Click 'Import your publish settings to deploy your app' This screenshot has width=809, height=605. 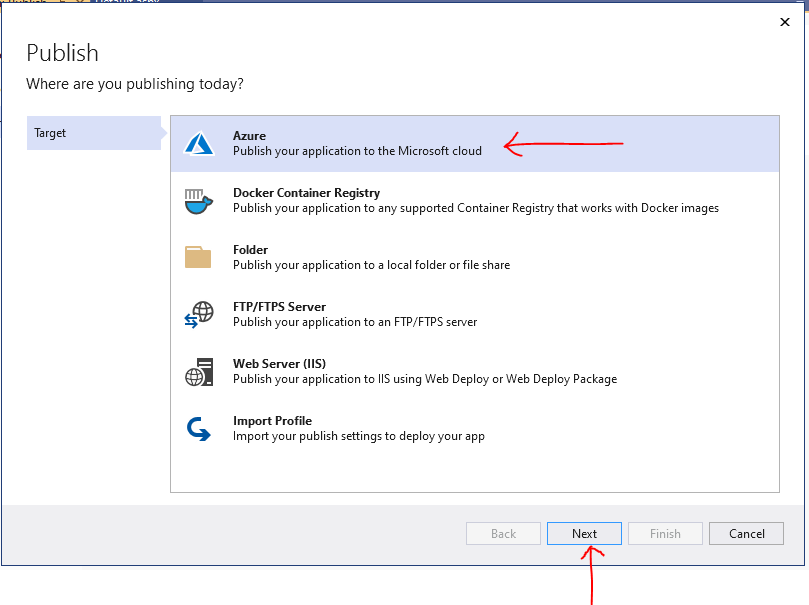click(359, 436)
